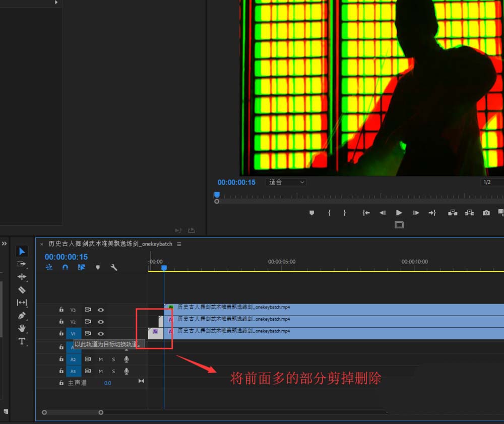
Task: Click program monitor timecode 00:00:00:15
Action: pyautogui.click(x=236, y=183)
